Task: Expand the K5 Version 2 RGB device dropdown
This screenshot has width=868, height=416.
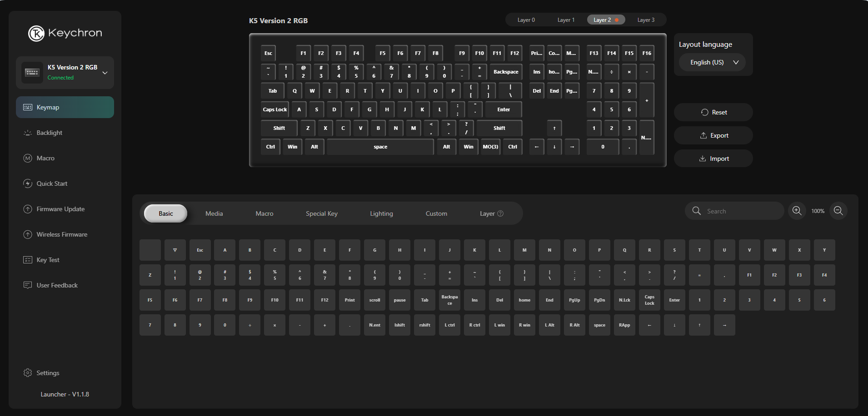Action: (105, 73)
